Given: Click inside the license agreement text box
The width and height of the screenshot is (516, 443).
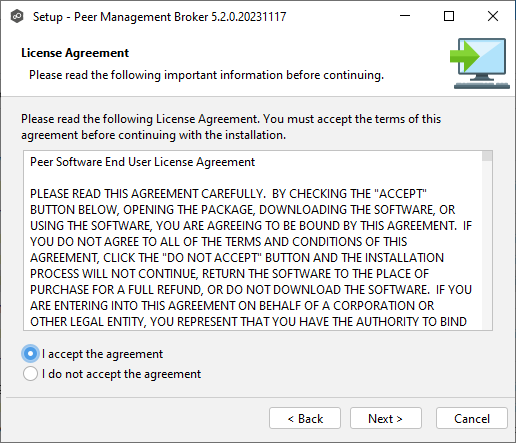Looking at the screenshot, I should coord(253,240).
